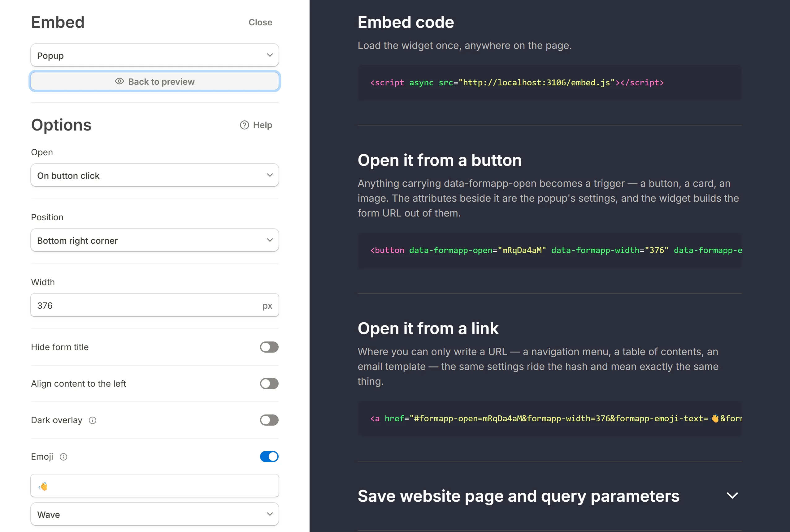This screenshot has height=532, width=790.
Task: Click the Embed code heading
Action: [406, 22]
